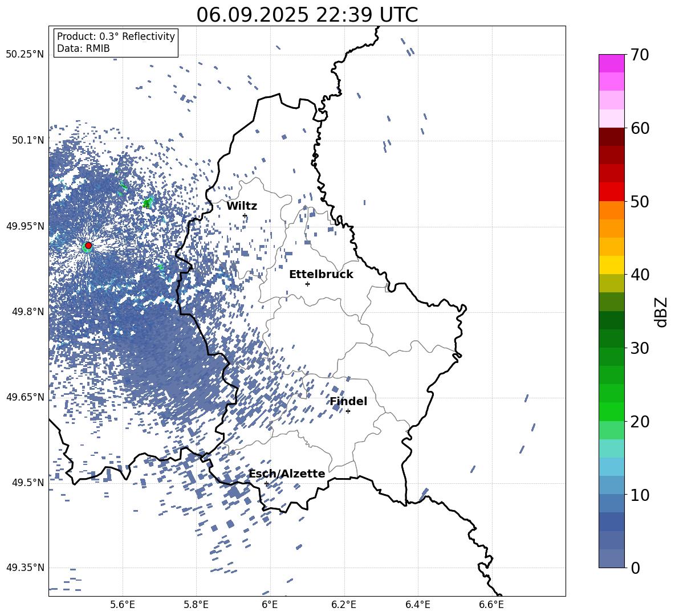Click the colorbar tick label 20
Screen dimensions: 675x616
639,422
